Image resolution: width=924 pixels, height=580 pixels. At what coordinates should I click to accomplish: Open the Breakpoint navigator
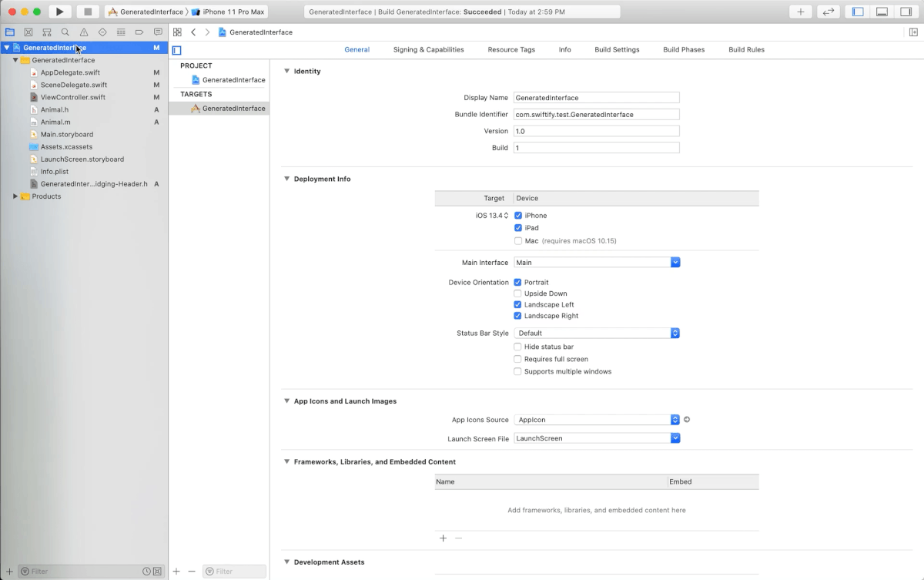pyautogui.click(x=139, y=32)
